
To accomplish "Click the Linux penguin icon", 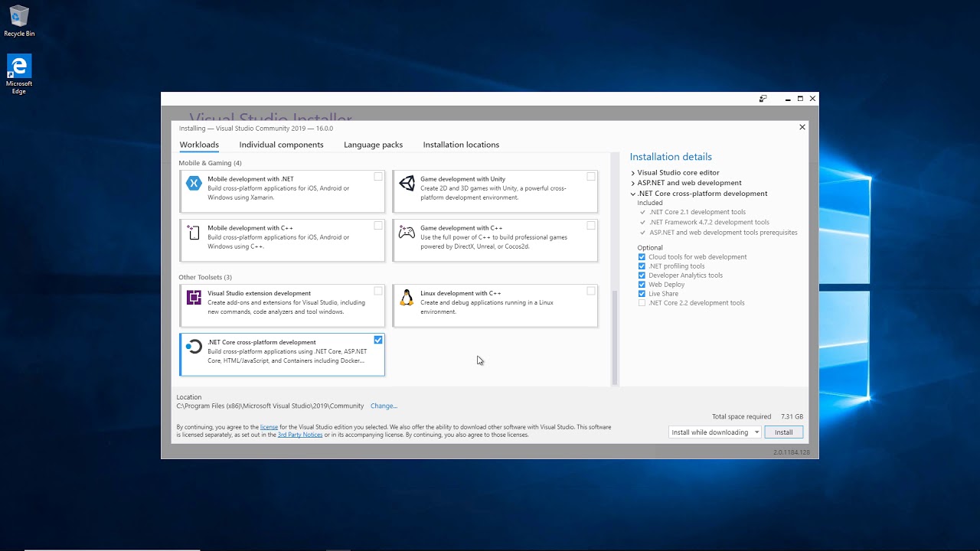I will coord(407,298).
